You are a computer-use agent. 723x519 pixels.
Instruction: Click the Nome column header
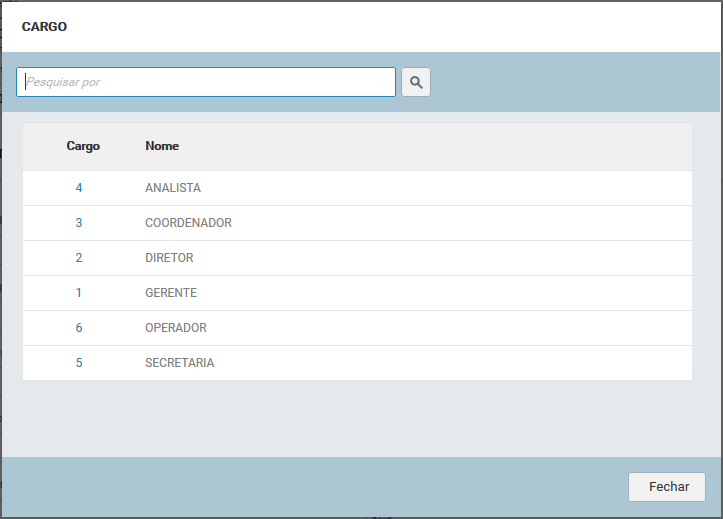click(162, 146)
